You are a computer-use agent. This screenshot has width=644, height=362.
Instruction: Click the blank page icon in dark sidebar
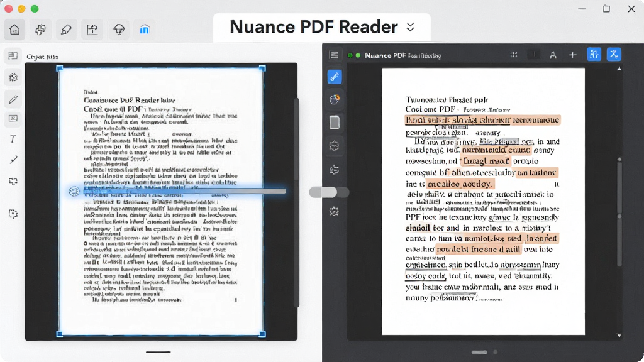[x=335, y=123]
